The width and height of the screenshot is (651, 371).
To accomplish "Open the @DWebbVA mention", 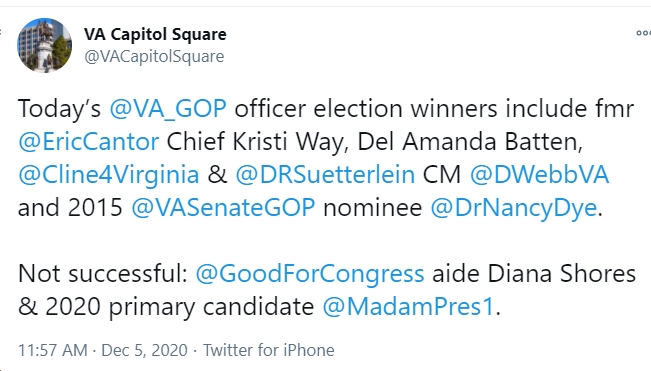I will click(x=539, y=174).
